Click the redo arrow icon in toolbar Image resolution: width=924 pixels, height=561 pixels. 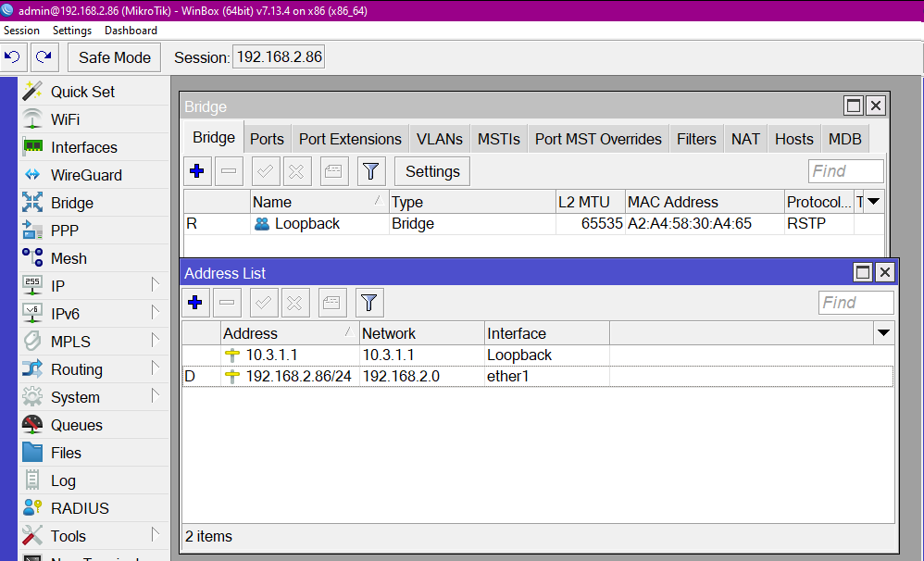coord(44,57)
